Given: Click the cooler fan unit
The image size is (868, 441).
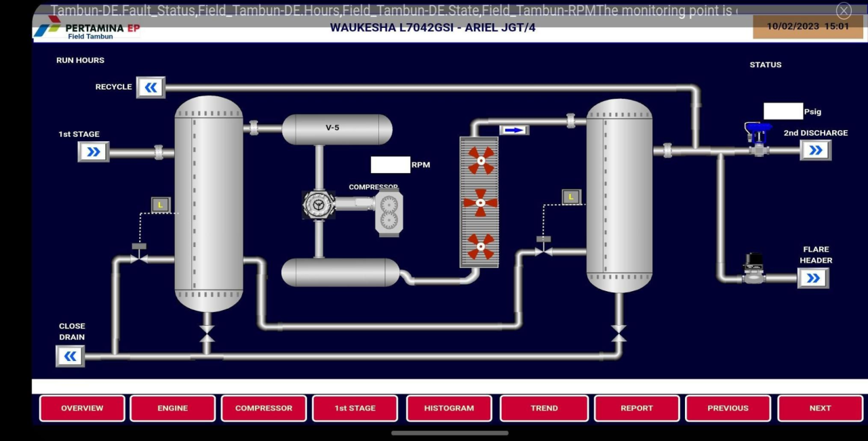Looking at the screenshot, I should click(x=479, y=202).
